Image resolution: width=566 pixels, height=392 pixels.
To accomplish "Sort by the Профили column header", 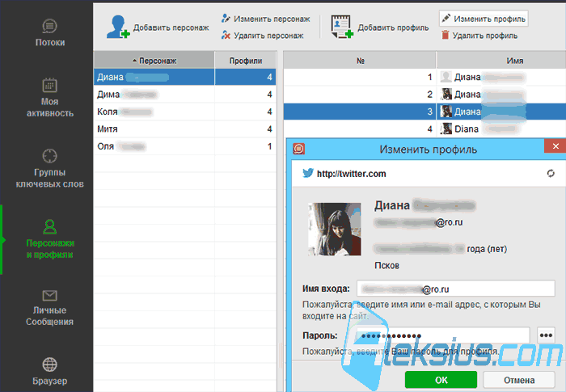I will [x=246, y=61].
